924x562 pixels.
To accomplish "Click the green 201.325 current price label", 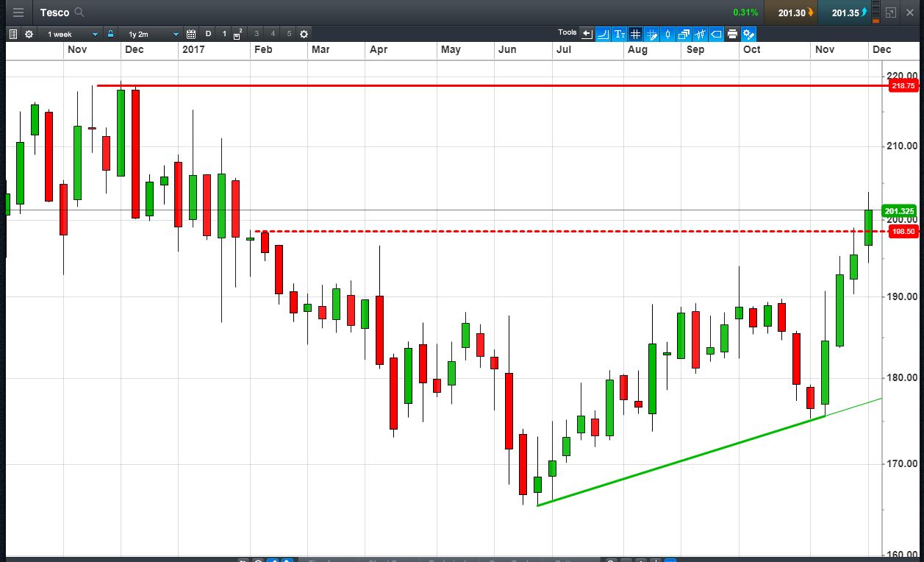I will [x=900, y=211].
